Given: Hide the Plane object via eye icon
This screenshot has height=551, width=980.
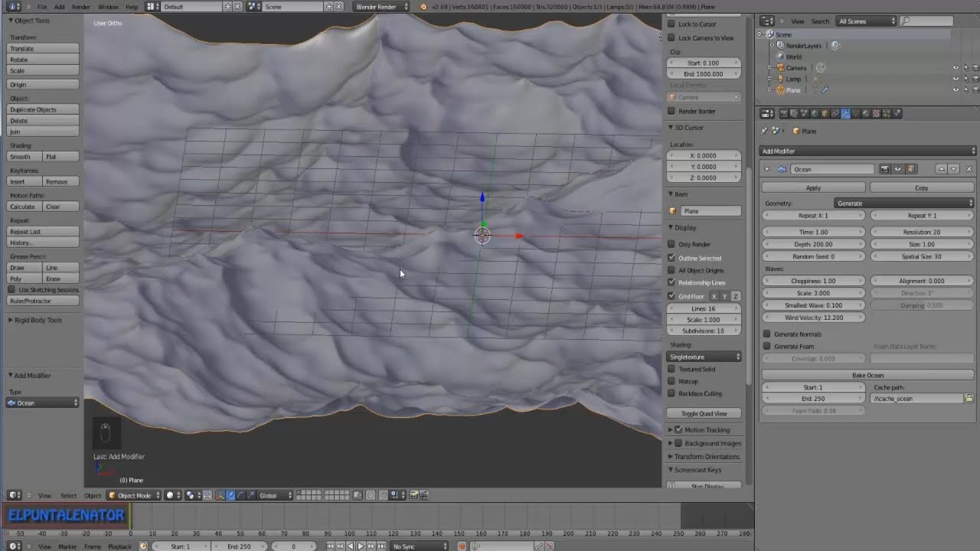Looking at the screenshot, I should pos(955,90).
